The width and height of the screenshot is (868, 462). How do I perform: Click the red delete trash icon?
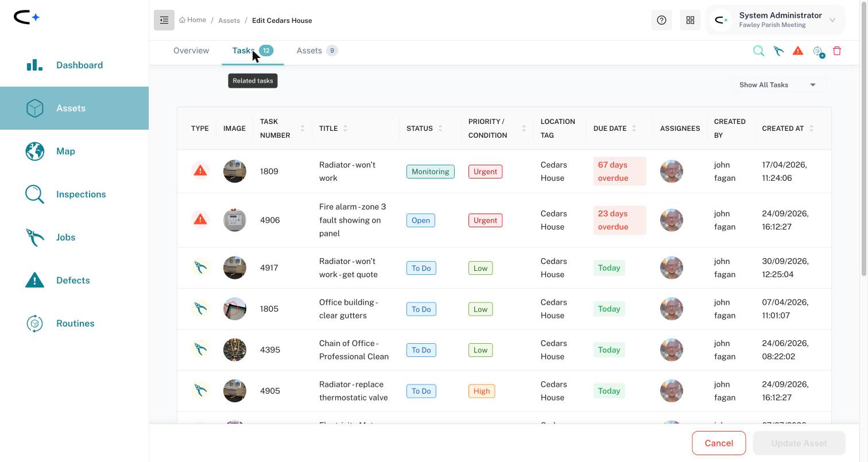point(837,51)
